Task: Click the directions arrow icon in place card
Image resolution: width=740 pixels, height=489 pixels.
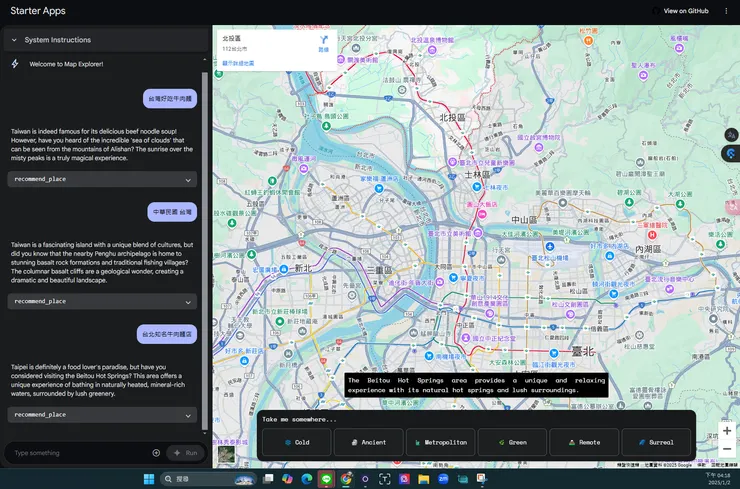Action: point(324,42)
